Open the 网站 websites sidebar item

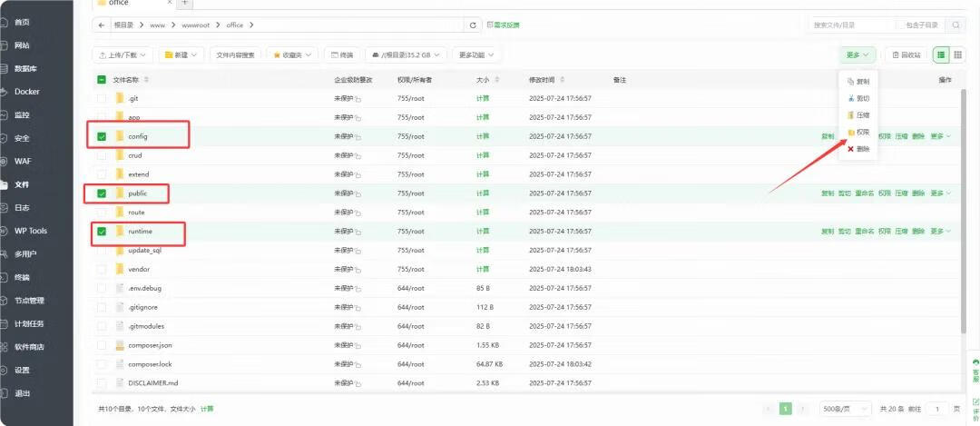point(21,45)
